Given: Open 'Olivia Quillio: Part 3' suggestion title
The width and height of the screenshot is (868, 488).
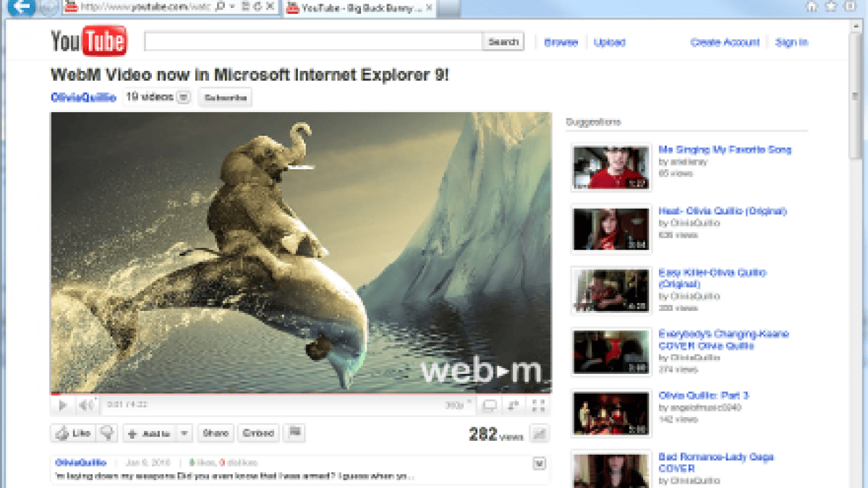Looking at the screenshot, I should (x=703, y=395).
